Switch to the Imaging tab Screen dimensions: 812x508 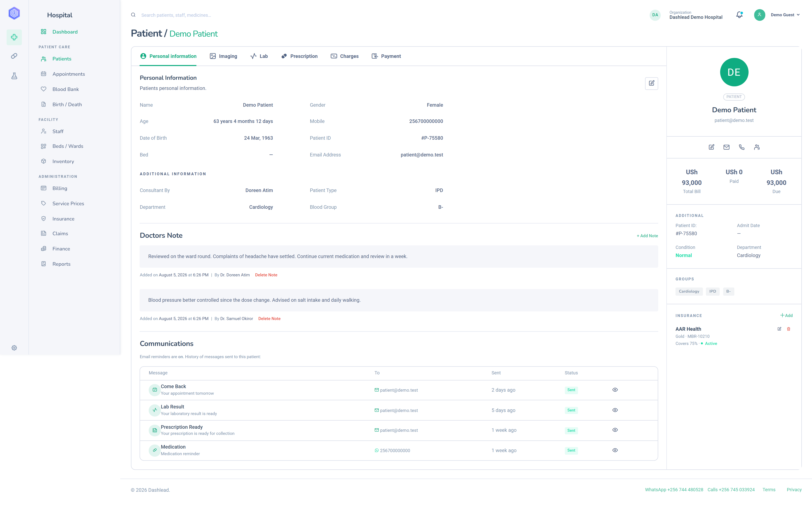(x=223, y=56)
